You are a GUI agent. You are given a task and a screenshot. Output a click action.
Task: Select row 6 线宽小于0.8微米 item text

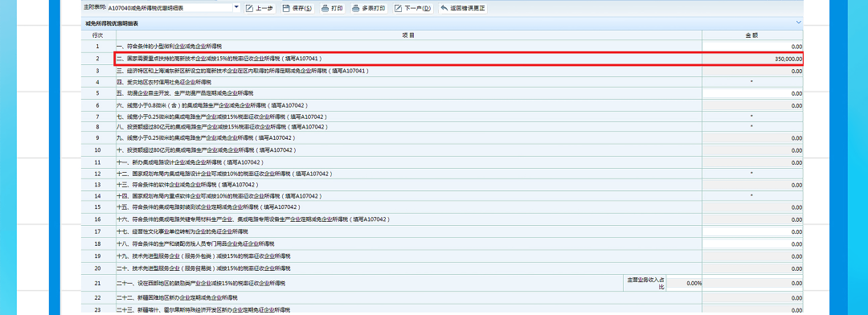point(212,105)
